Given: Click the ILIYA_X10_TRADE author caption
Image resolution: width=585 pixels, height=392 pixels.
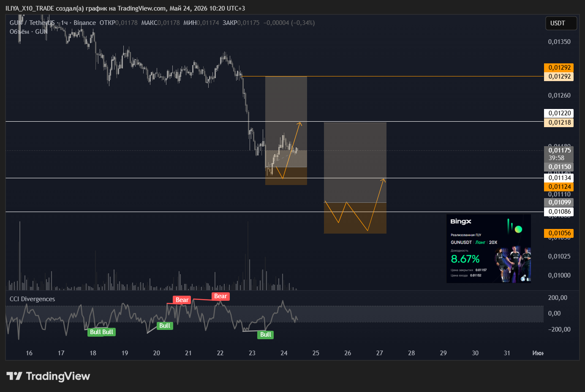Looking at the screenshot, I should pyautogui.click(x=30, y=8).
